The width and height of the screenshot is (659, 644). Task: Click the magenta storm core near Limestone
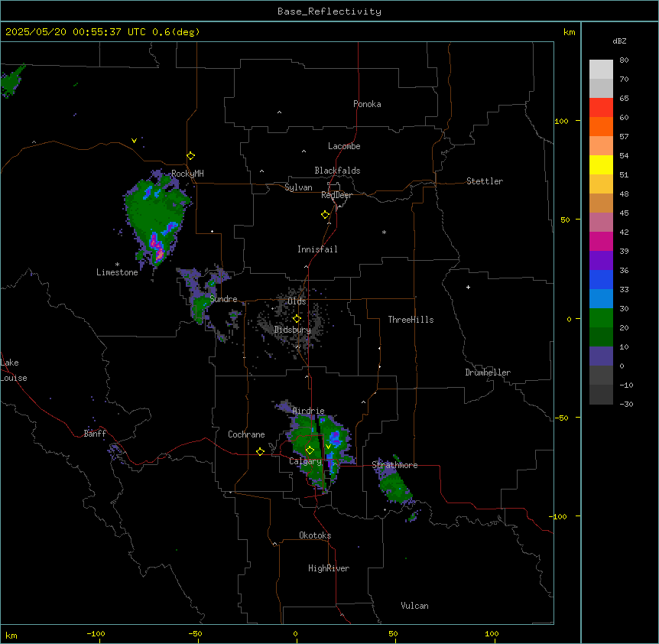pos(158,249)
